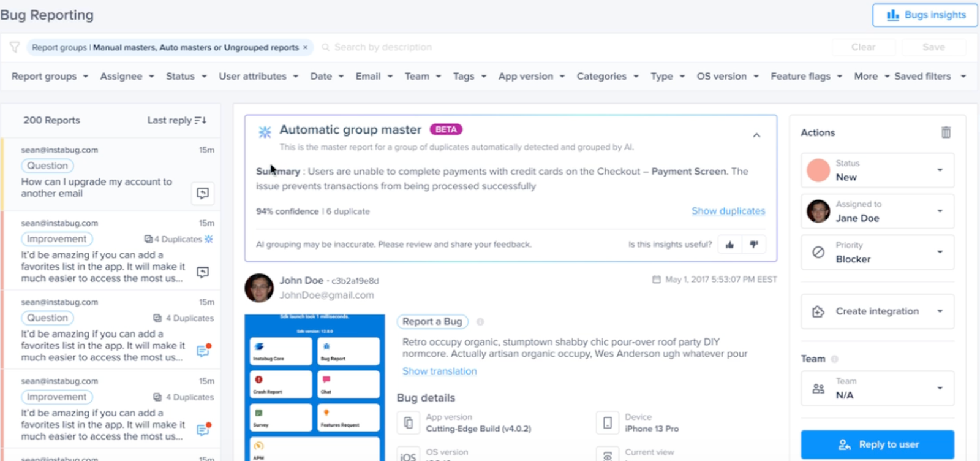Click unread chat icon on last Improvement report
Image resolution: width=980 pixels, height=461 pixels.
[x=203, y=429]
